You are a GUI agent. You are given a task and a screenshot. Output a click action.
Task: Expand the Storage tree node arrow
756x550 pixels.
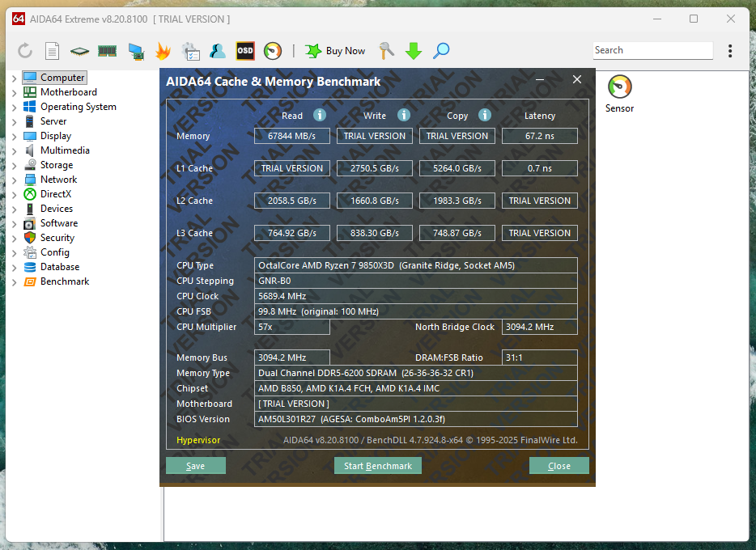[14, 165]
